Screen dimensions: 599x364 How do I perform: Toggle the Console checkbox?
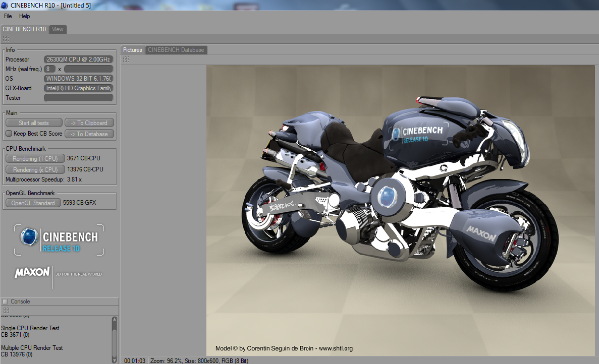pos(5,302)
